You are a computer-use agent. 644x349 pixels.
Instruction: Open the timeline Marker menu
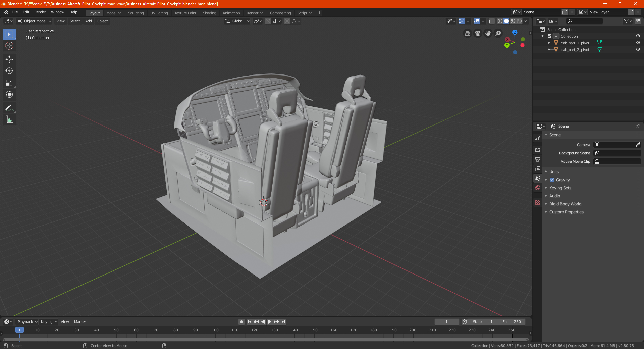click(x=80, y=322)
